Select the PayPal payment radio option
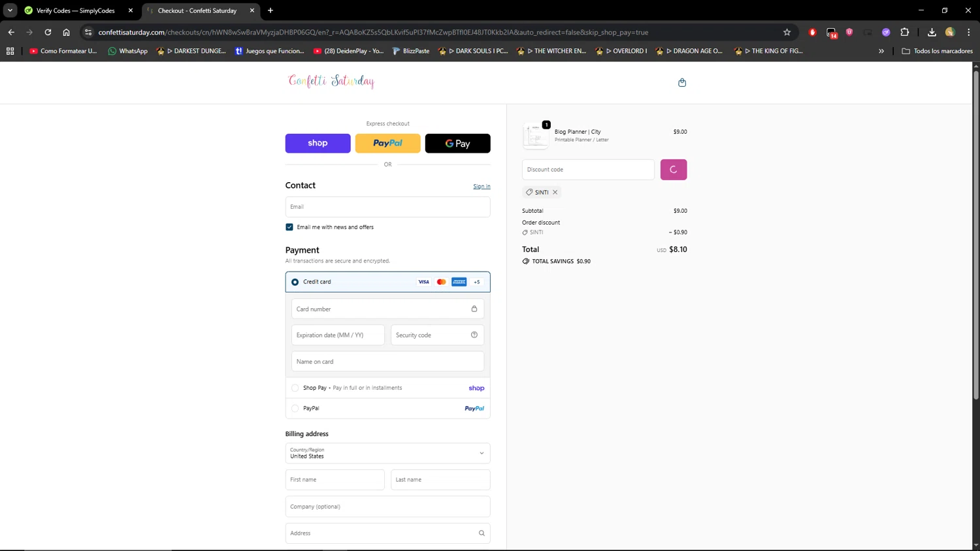This screenshot has width=980, height=551. pyautogui.click(x=295, y=409)
